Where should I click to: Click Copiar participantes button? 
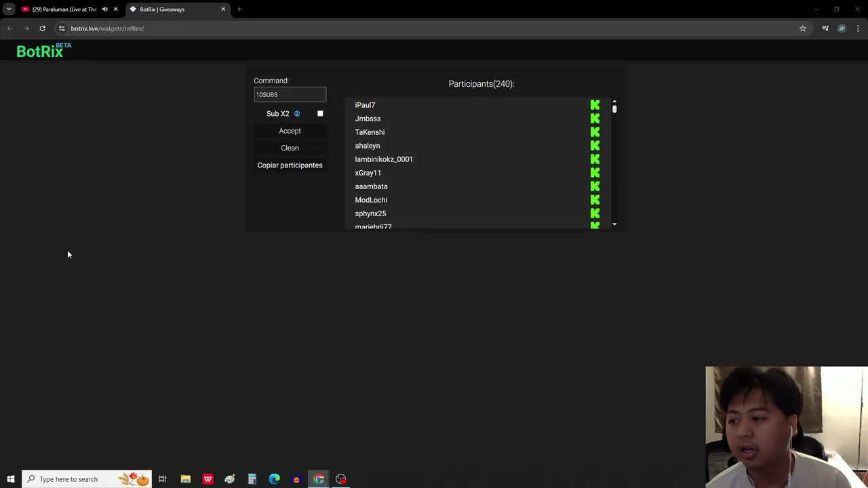click(290, 165)
